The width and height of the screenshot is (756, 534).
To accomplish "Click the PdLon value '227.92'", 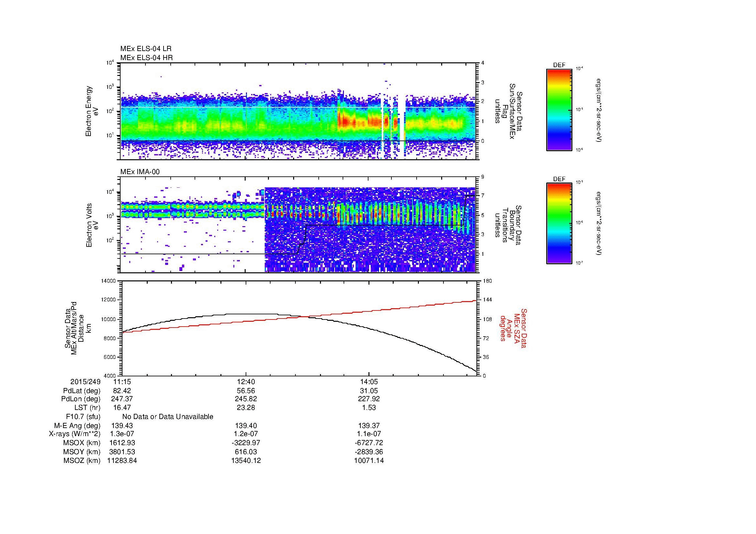I will click(369, 399).
